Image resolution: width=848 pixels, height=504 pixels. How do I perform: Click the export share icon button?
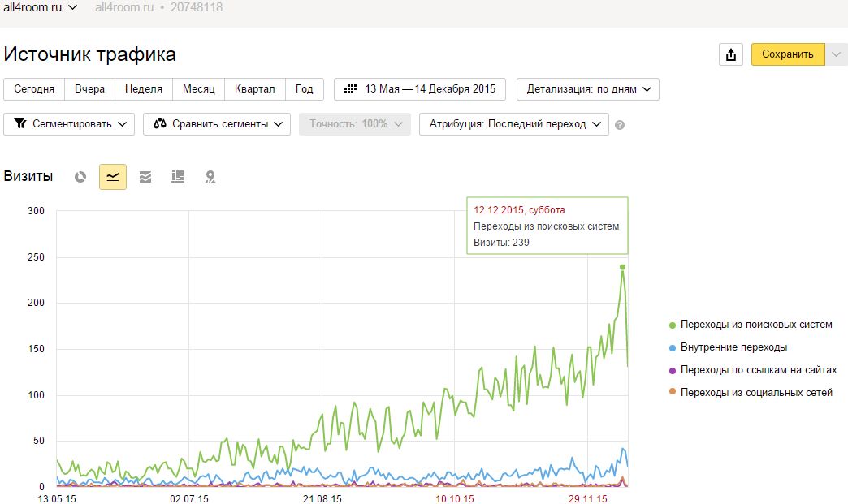pyautogui.click(x=731, y=54)
